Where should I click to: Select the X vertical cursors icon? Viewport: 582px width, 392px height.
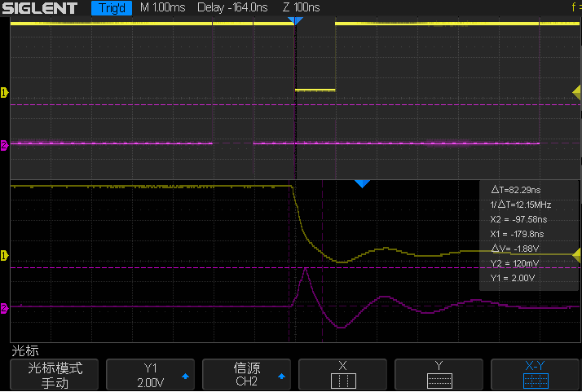(343, 381)
